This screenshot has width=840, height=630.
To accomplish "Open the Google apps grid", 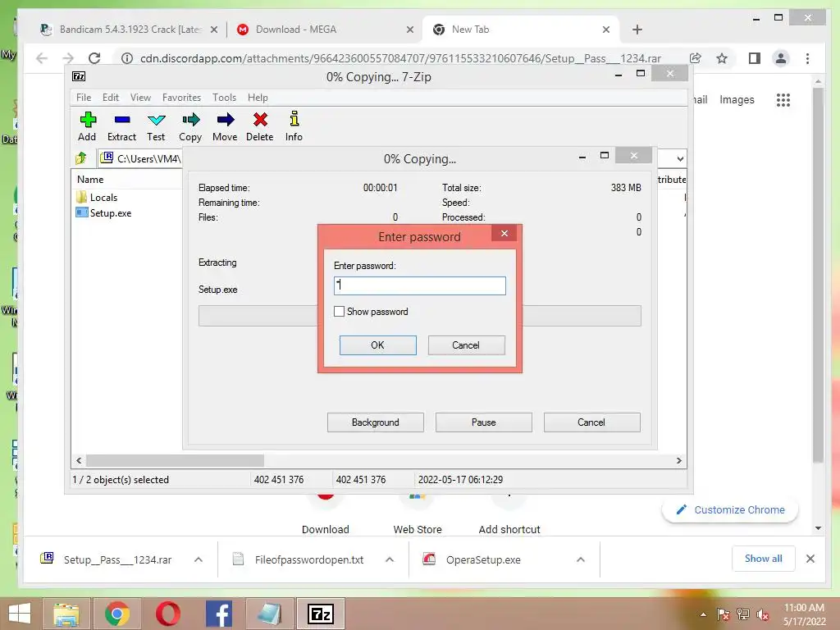I will 783,99.
